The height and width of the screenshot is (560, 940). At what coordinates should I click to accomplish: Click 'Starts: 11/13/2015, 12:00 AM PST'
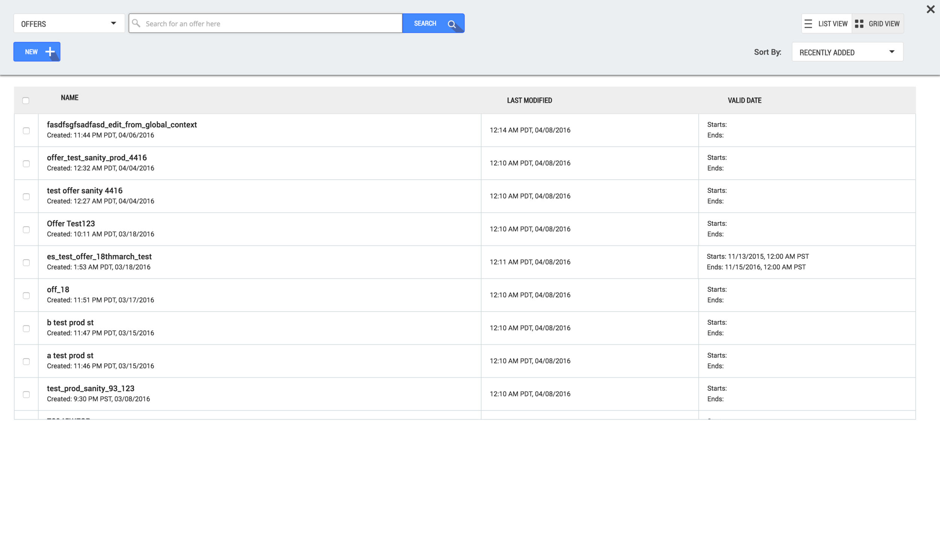click(x=758, y=257)
